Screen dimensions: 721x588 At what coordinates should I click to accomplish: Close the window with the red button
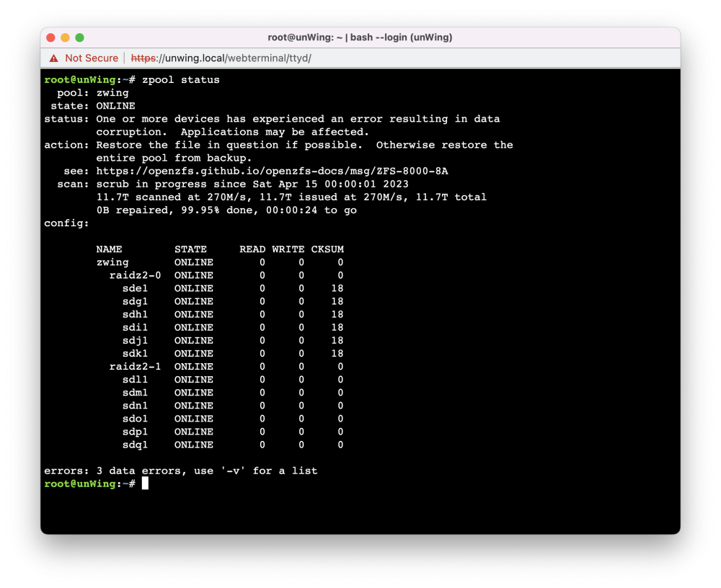[x=51, y=37]
